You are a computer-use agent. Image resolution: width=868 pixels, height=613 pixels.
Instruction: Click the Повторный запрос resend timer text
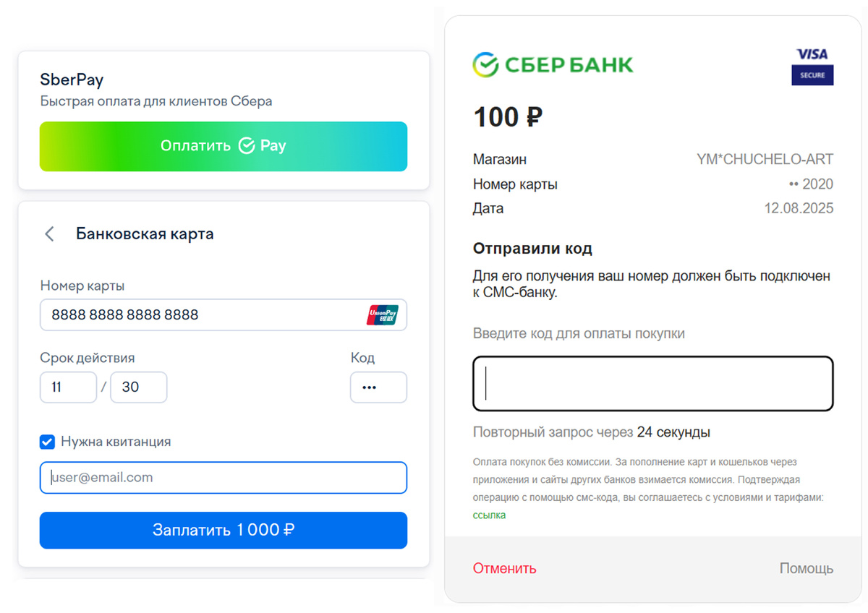tap(592, 432)
